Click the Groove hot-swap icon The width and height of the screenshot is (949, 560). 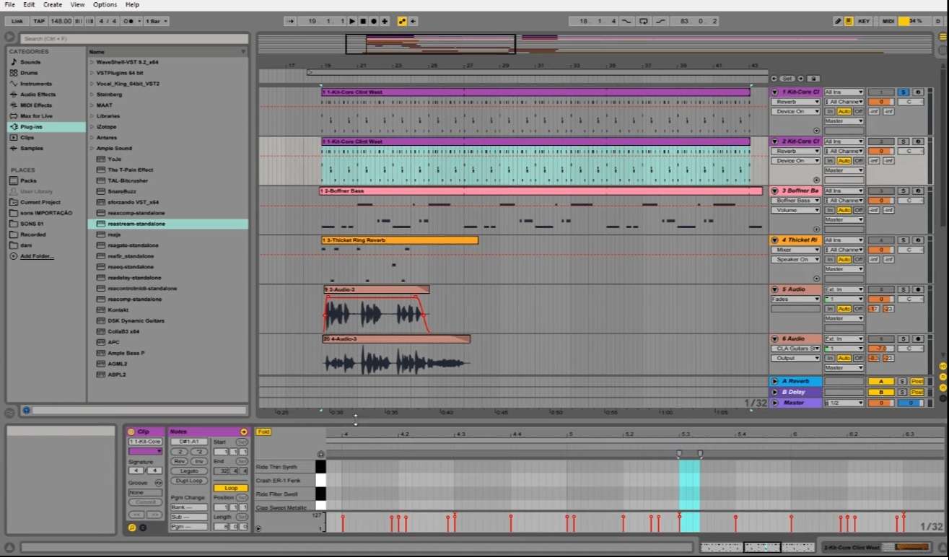pos(158,483)
